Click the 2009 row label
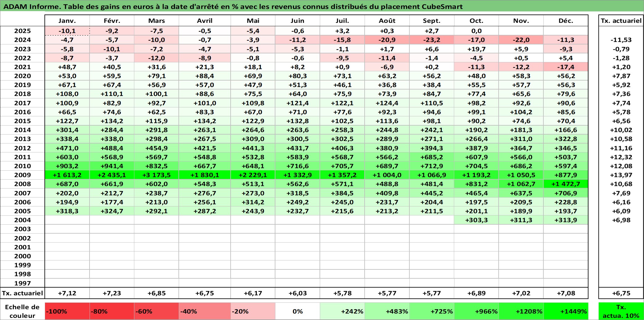 point(23,175)
